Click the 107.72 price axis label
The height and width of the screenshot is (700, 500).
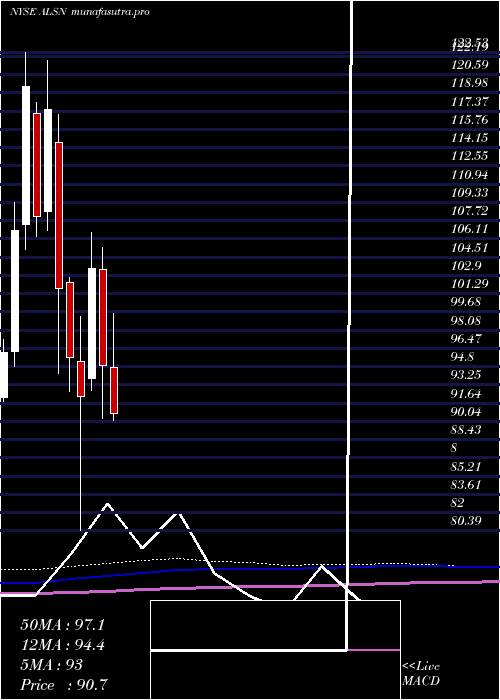click(468, 211)
